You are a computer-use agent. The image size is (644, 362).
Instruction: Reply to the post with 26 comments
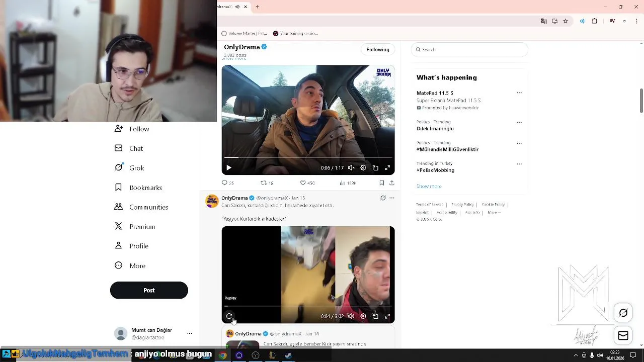228,183
